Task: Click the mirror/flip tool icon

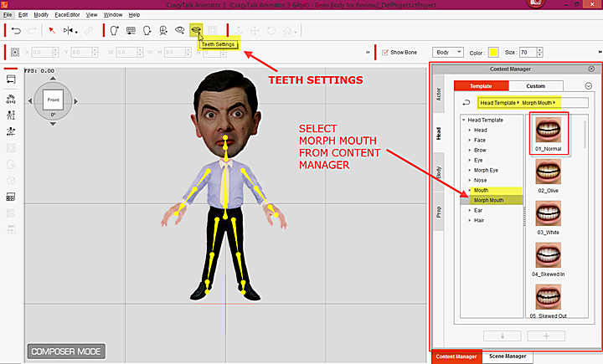Action: [x=70, y=30]
